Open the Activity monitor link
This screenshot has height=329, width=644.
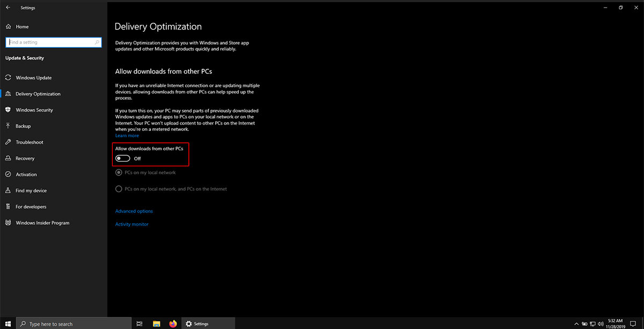pyautogui.click(x=131, y=224)
